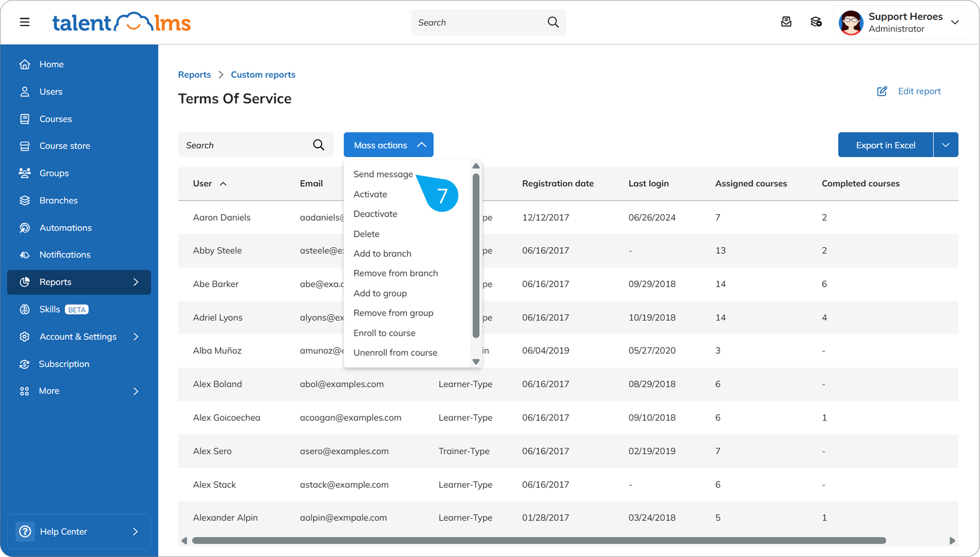Click the Notifications megaphone icon

(25, 255)
